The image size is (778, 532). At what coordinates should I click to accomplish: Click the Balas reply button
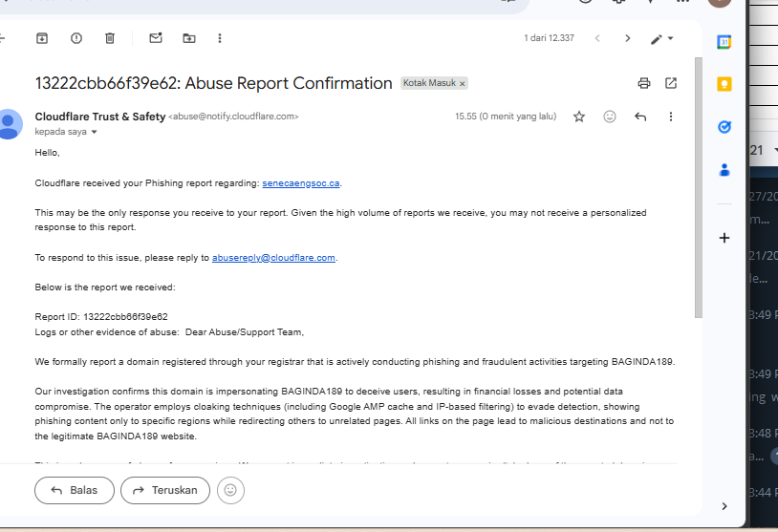[x=75, y=490]
